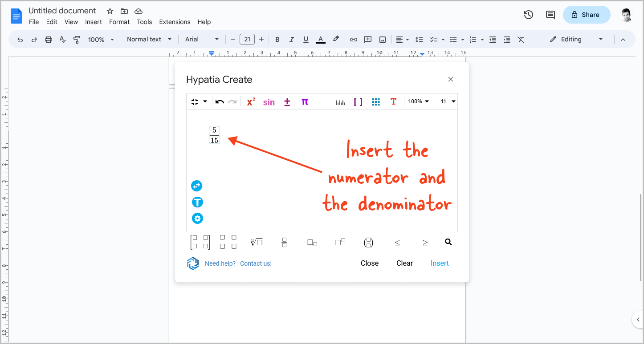Click the Share button

[x=587, y=15]
